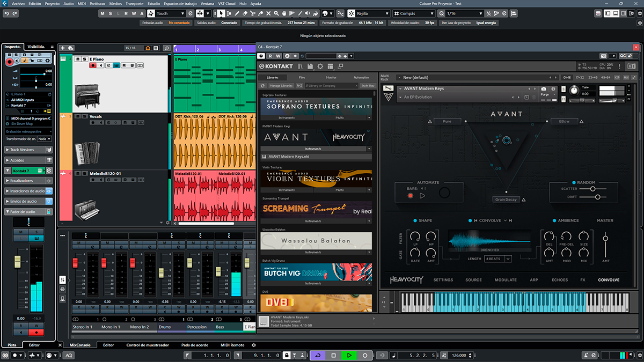Screen dimensions: 644x362
Task: Toggle the AMBIENCE power light in AVANT
Action: coord(554,220)
